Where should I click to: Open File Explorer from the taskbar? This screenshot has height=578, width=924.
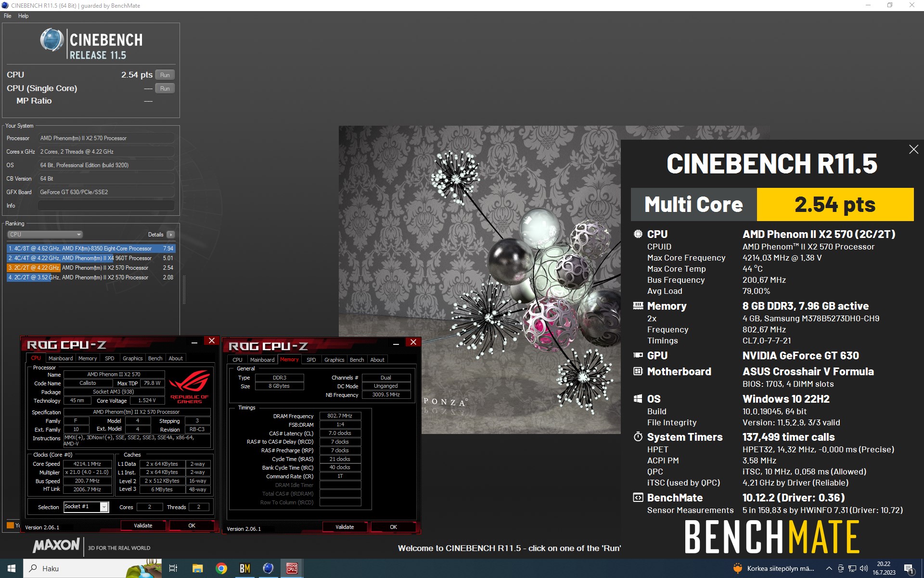(197, 568)
